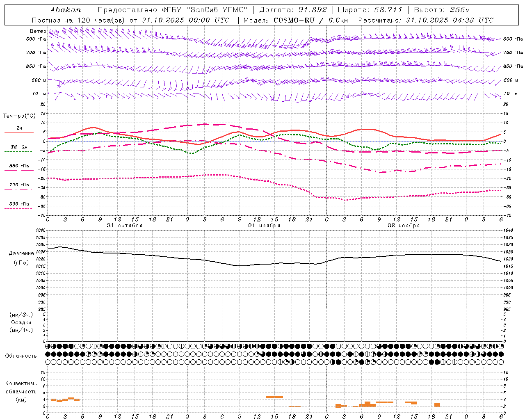The height and width of the screenshot is (420, 525).
Task: Click the "Abakan" station title
Action: point(66,10)
